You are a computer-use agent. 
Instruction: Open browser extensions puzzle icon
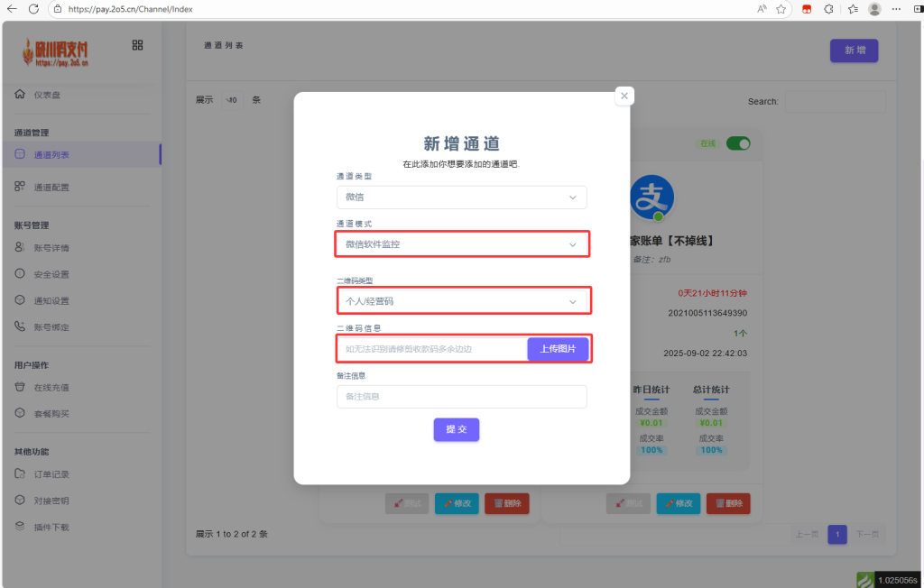(x=829, y=9)
